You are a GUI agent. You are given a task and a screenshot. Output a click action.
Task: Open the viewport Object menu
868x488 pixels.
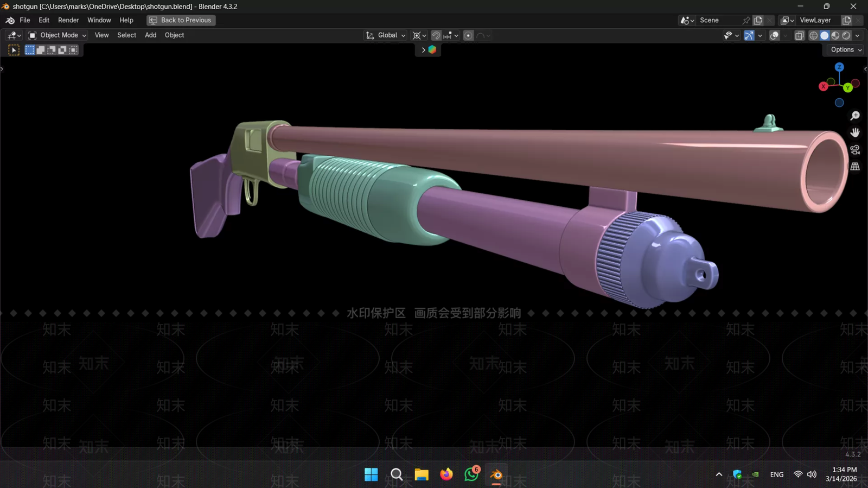(x=174, y=35)
